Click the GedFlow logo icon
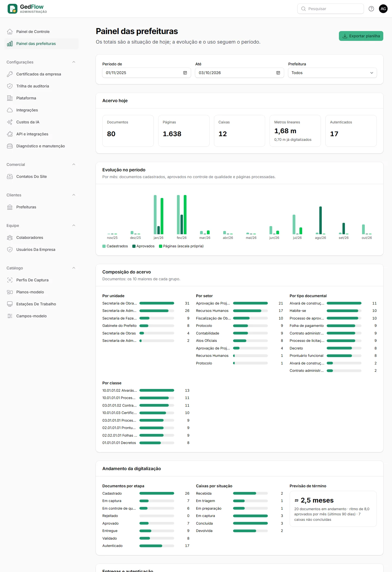Viewport: 392px width, 572px height. (x=13, y=9)
